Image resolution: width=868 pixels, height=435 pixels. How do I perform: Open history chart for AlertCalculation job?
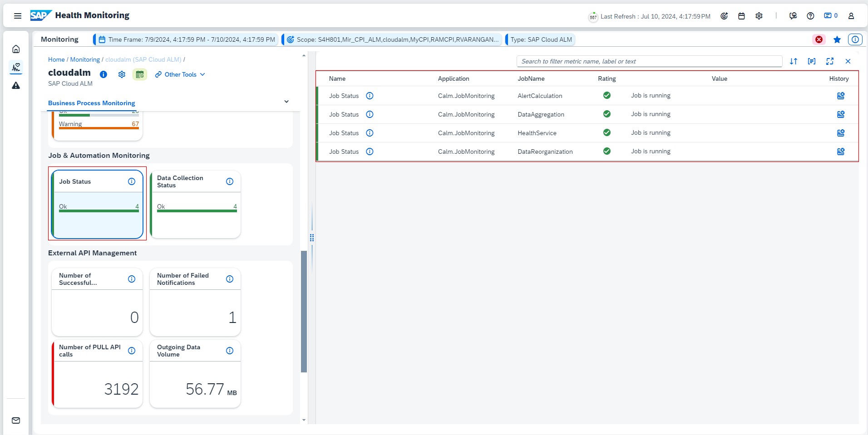click(x=840, y=96)
